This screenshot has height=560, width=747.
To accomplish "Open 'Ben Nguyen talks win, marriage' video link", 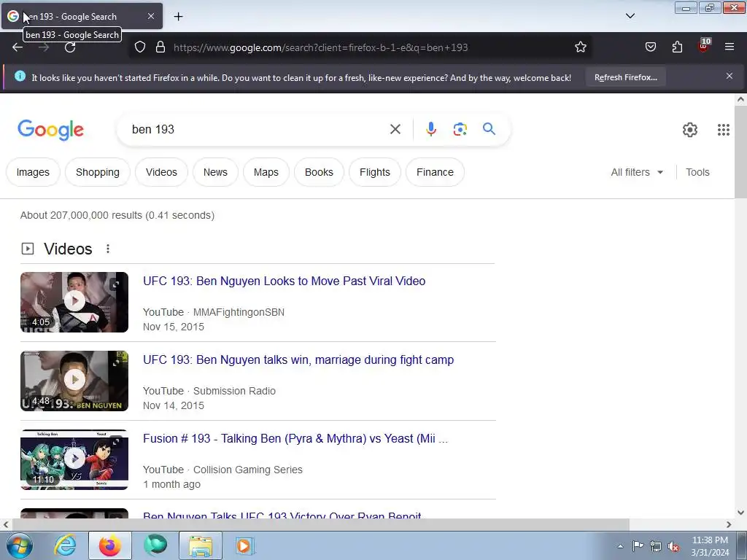I will [298, 359].
